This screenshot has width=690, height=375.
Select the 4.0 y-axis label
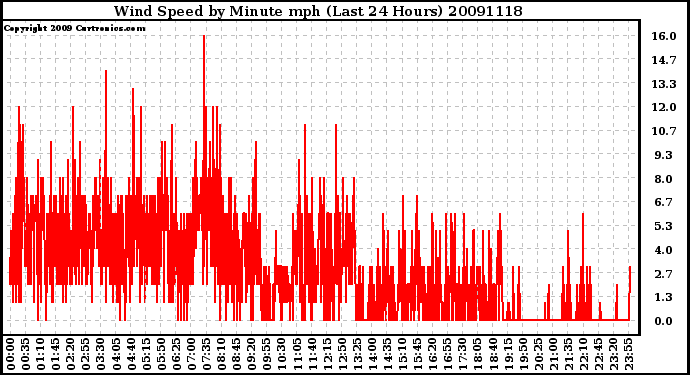664,250
